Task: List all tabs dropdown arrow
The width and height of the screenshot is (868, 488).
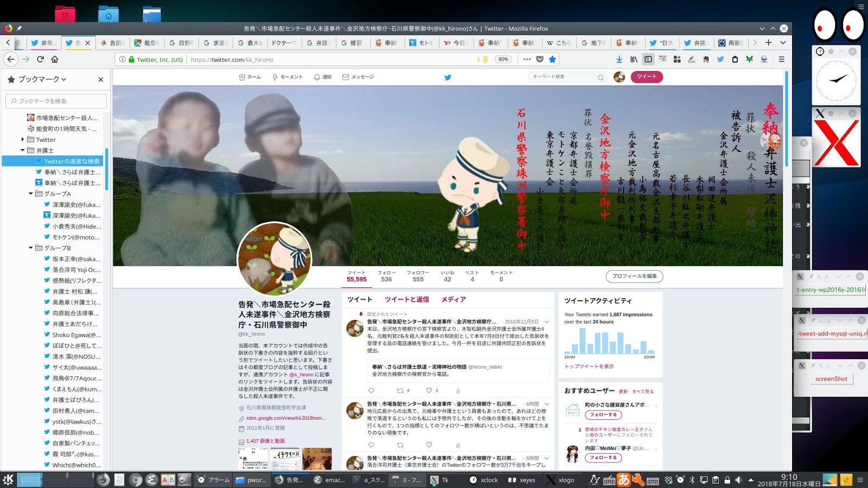Action: 783,42
